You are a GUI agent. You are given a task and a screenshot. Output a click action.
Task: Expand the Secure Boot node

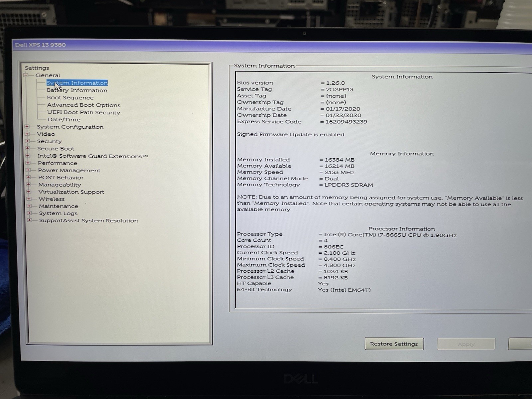[28, 148]
